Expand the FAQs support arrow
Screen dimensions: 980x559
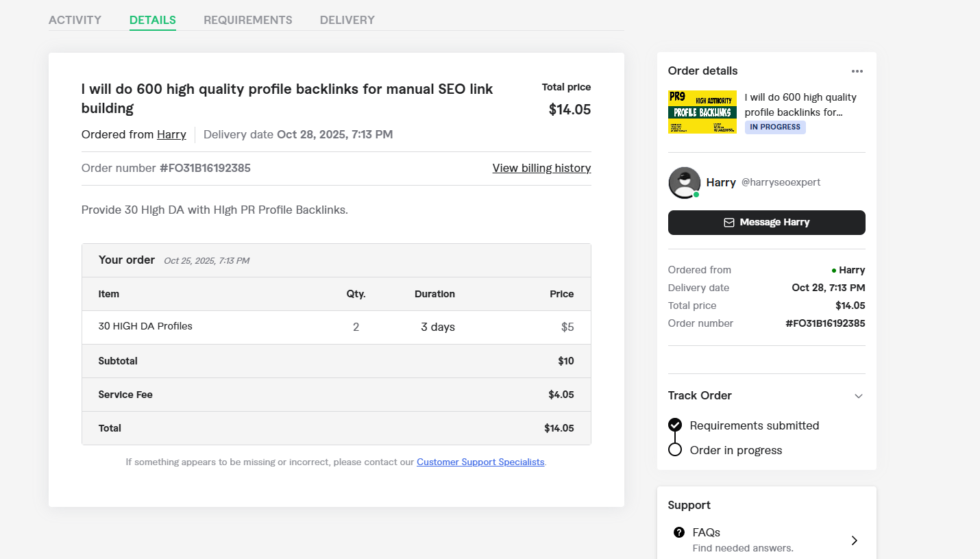click(x=855, y=540)
